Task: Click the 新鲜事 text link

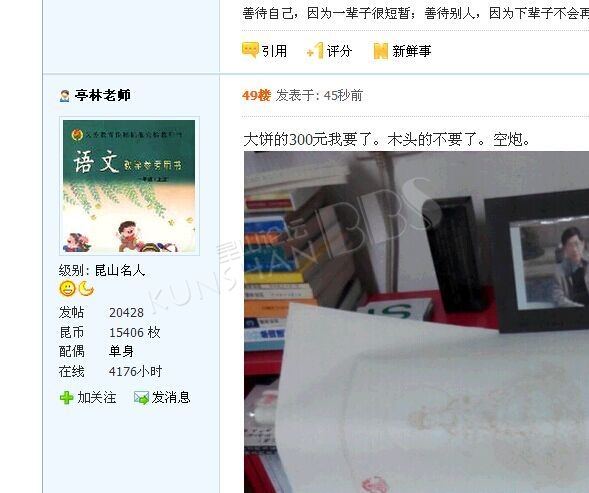Action: click(x=412, y=51)
